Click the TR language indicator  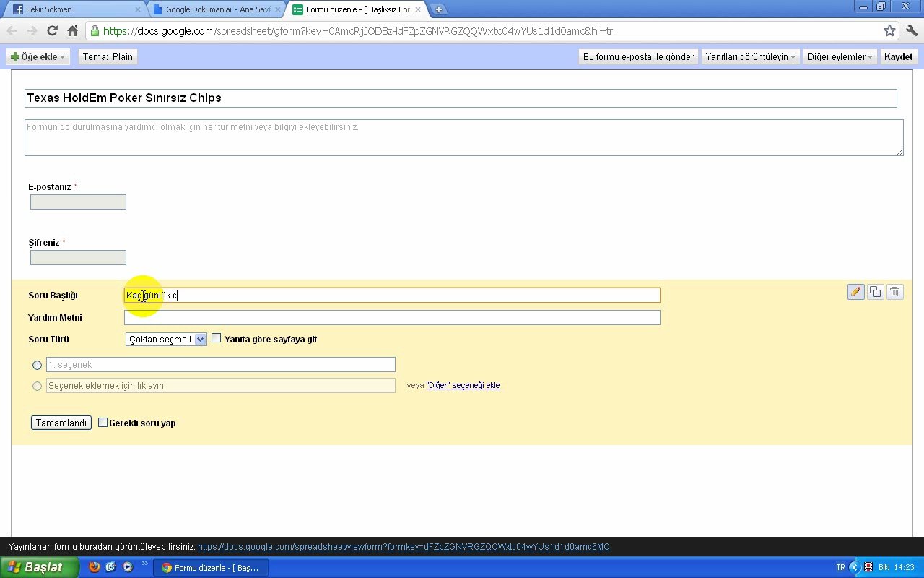click(x=840, y=567)
